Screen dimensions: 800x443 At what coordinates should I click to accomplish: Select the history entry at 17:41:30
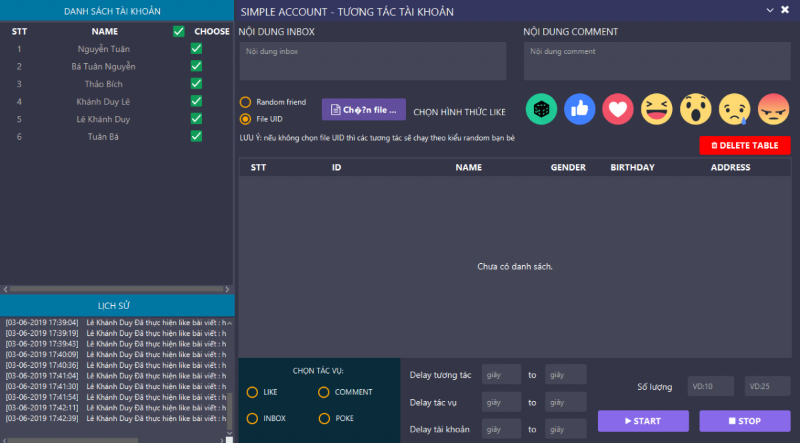pyautogui.click(x=116, y=386)
